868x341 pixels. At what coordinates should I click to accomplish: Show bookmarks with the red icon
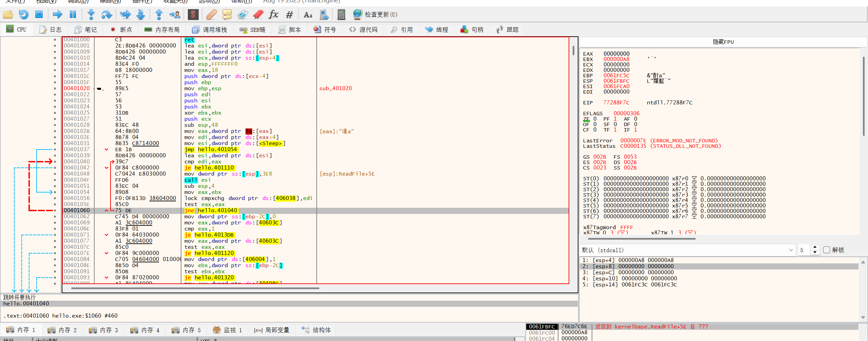[258, 15]
